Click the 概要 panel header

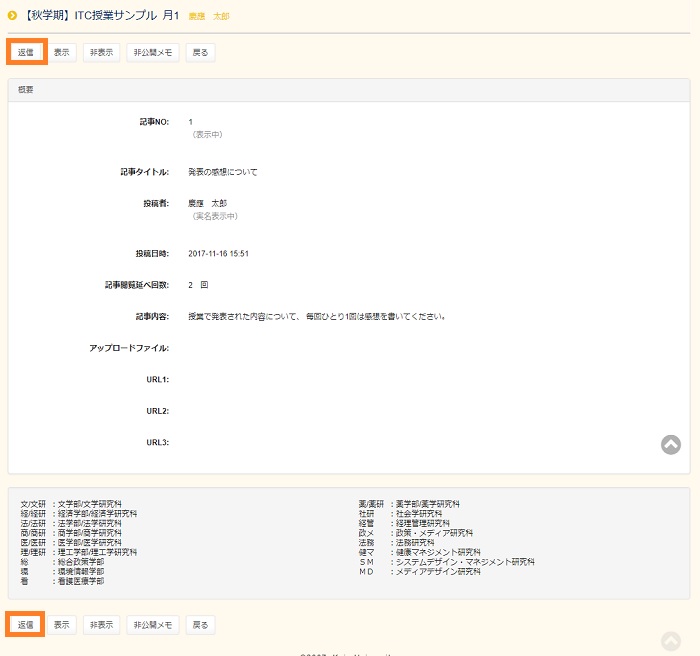click(x=26, y=90)
